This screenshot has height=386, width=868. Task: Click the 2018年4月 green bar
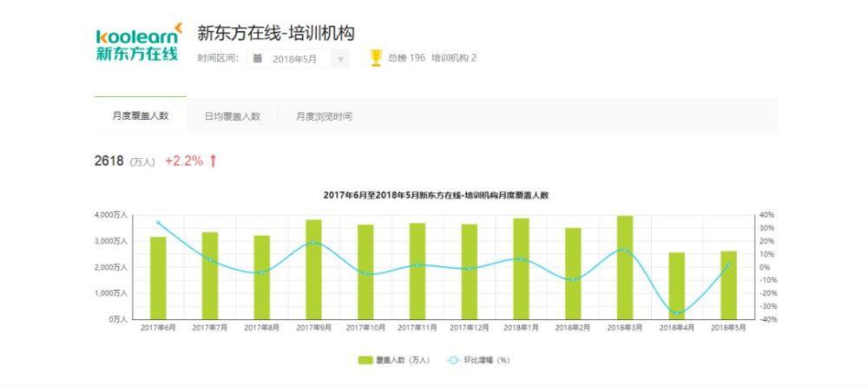pos(676,286)
